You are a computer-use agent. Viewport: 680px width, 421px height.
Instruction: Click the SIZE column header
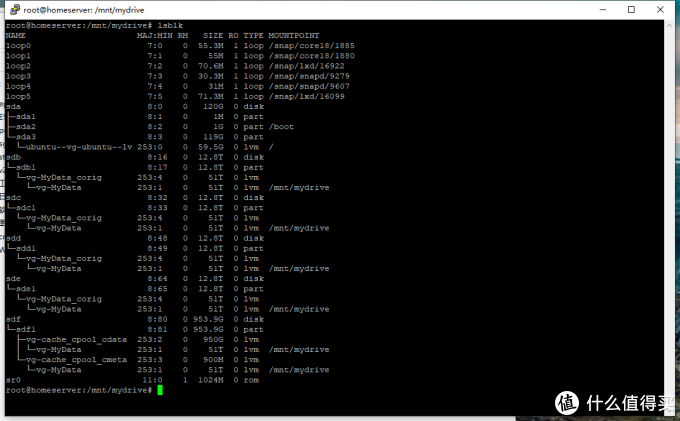pyautogui.click(x=213, y=36)
